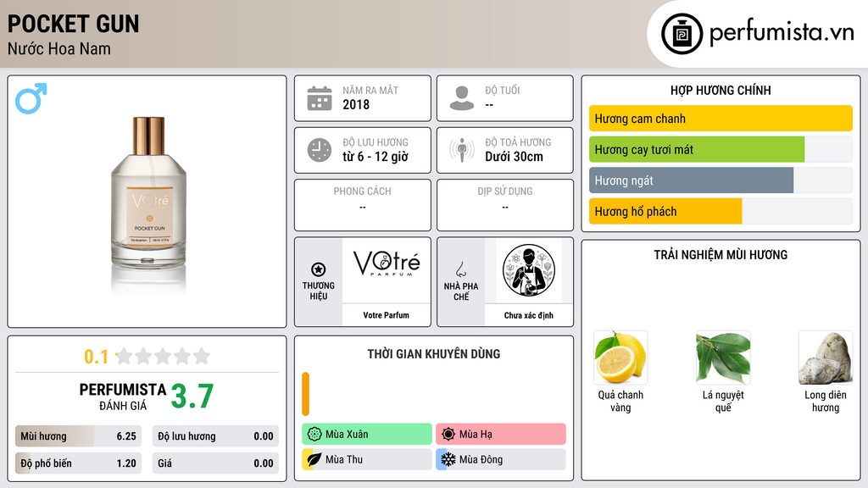Open the Chưa xác định perfumer label
This screenshot has height=488, width=868.
[529, 315]
